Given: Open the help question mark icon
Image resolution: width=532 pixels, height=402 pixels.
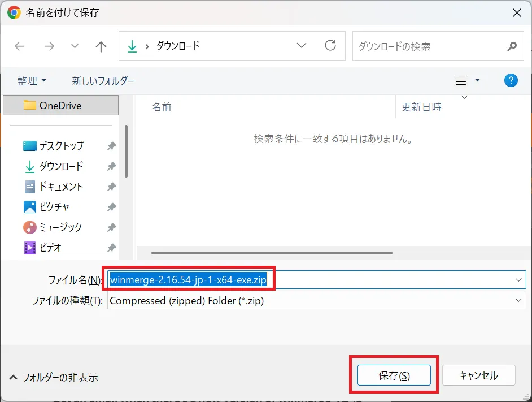Looking at the screenshot, I should coord(511,80).
